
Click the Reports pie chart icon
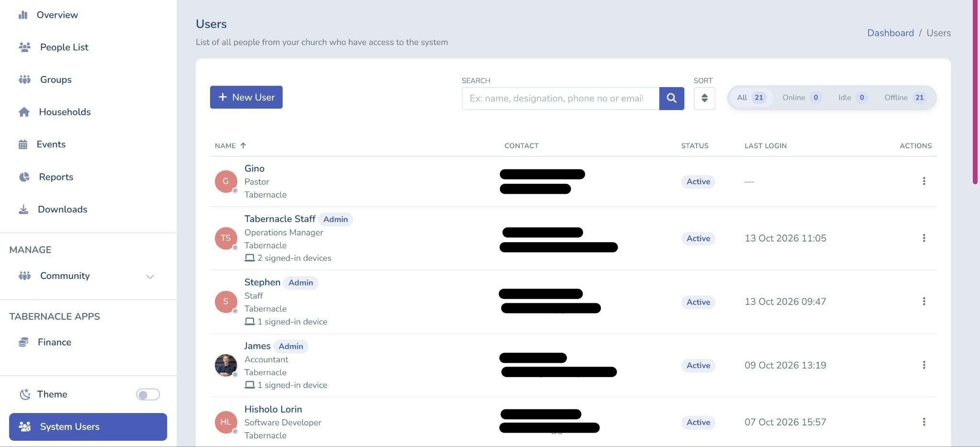tap(24, 177)
